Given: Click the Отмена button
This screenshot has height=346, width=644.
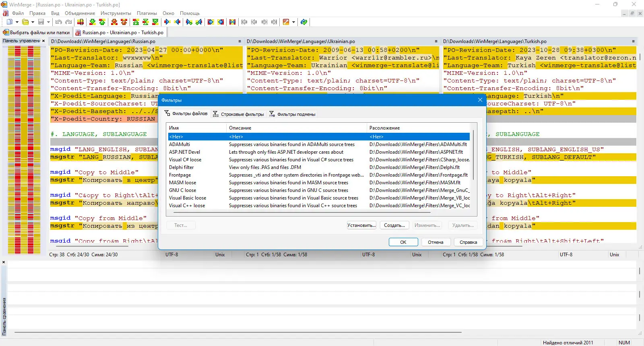Looking at the screenshot, I should (x=436, y=242).
